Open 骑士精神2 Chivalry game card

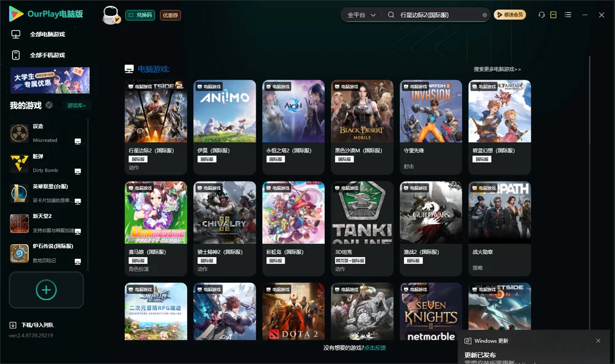(224, 229)
